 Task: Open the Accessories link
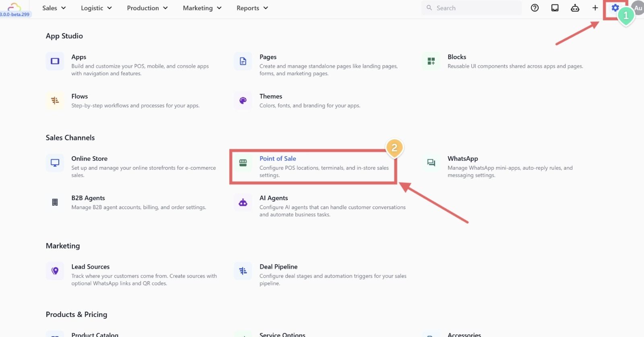click(x=464, y=335)
